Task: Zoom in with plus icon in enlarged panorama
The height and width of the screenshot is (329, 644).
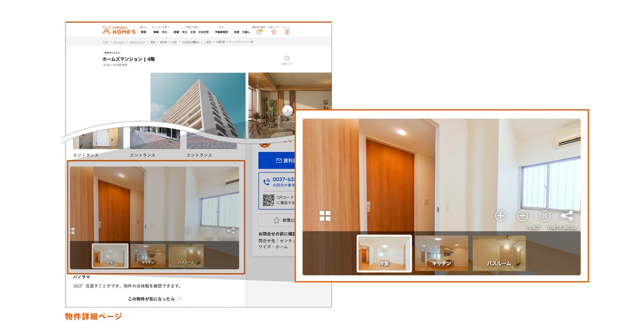Action: pos(500,216)
